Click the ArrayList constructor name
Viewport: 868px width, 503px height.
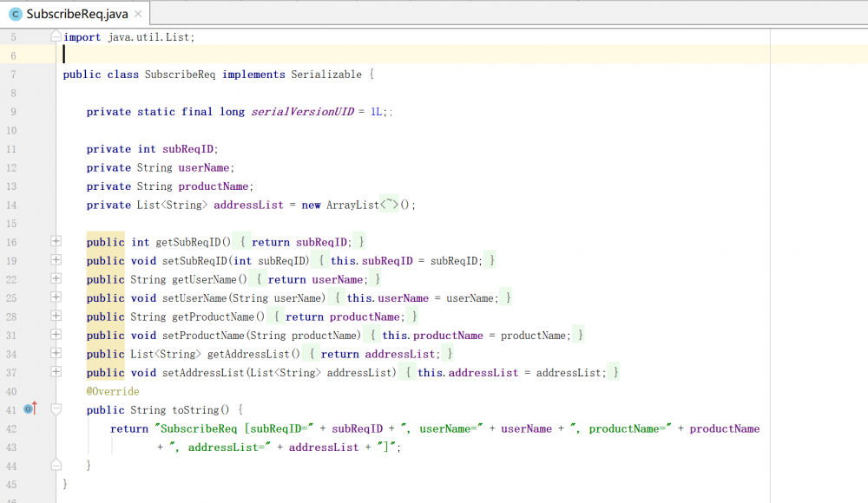point(352,205)
